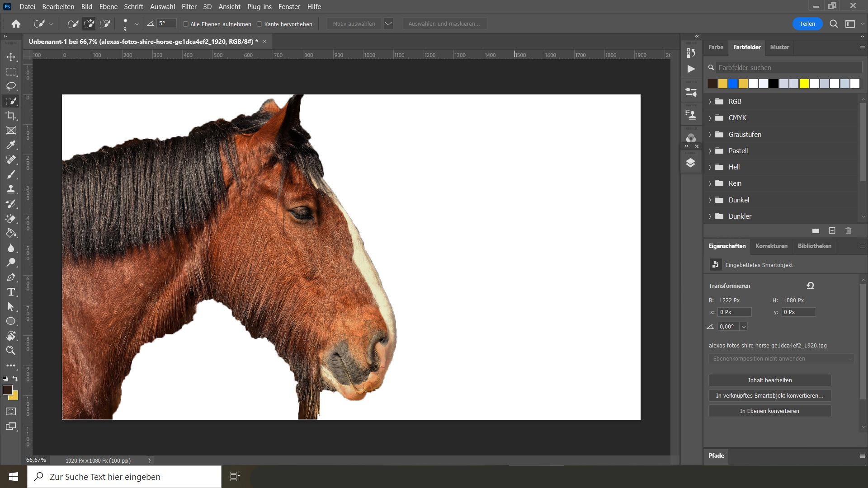Click In Ebenen konvertieren button
The height and width of the screenshot is (488, 868).
[769, 411]
